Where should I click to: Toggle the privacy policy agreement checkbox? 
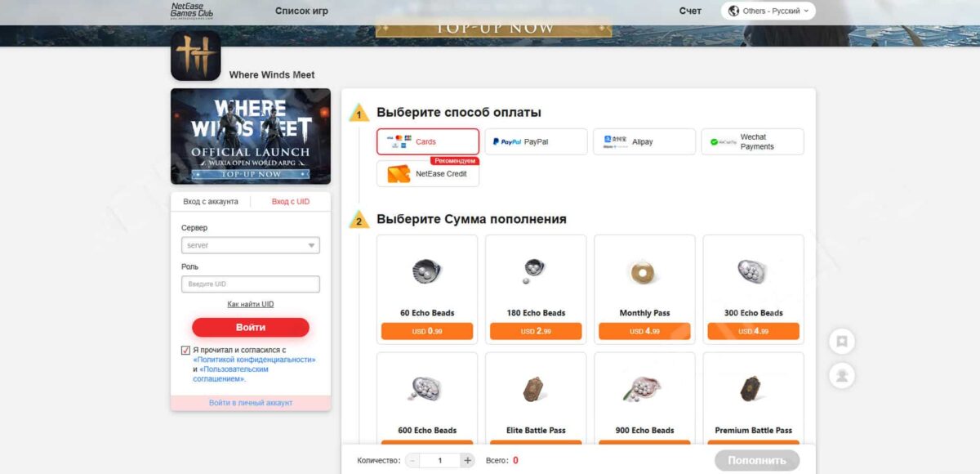[x=186, y=350]
